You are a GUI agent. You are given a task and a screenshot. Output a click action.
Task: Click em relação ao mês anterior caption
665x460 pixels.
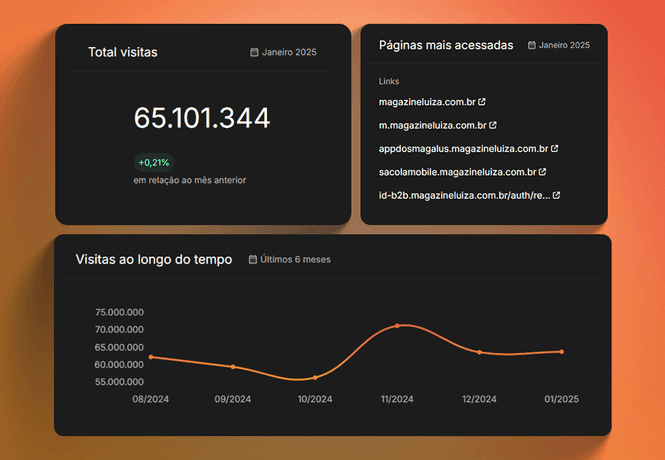[x=190, y=180]
